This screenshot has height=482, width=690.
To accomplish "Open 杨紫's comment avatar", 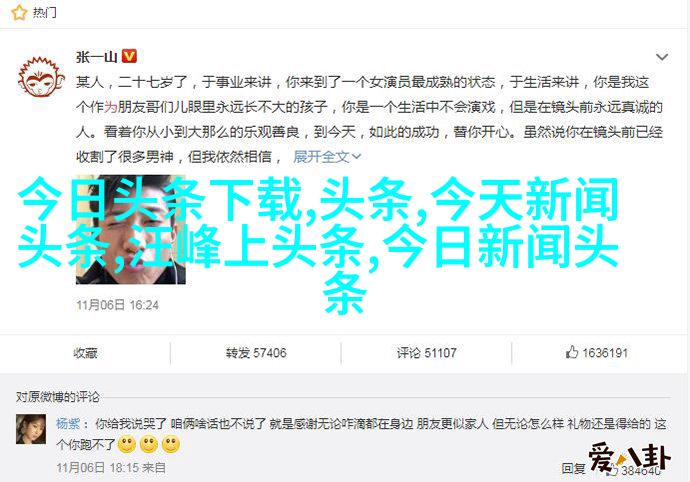I will click(x=31, y=429).
